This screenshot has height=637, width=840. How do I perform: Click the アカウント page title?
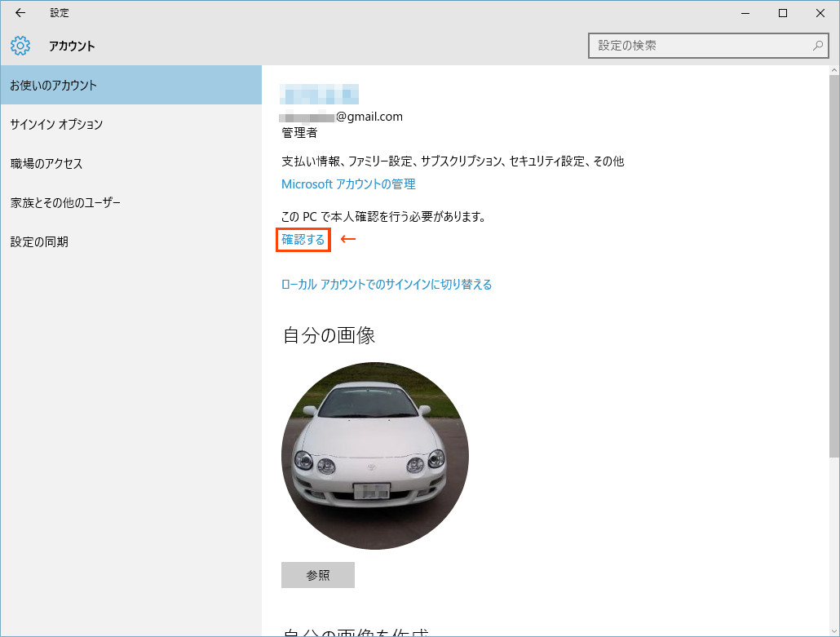[72, 46]
